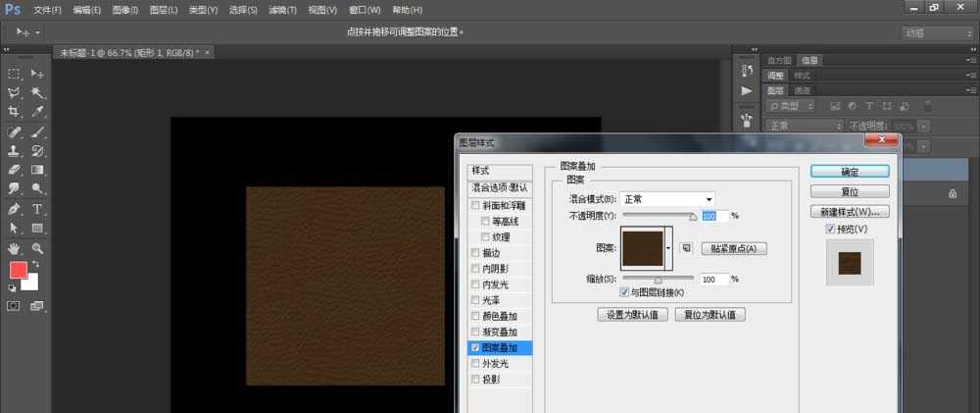Open the layer filter 类型 dropdown
This screenshot has height=413, width=980.
click(x=791, y=106)
